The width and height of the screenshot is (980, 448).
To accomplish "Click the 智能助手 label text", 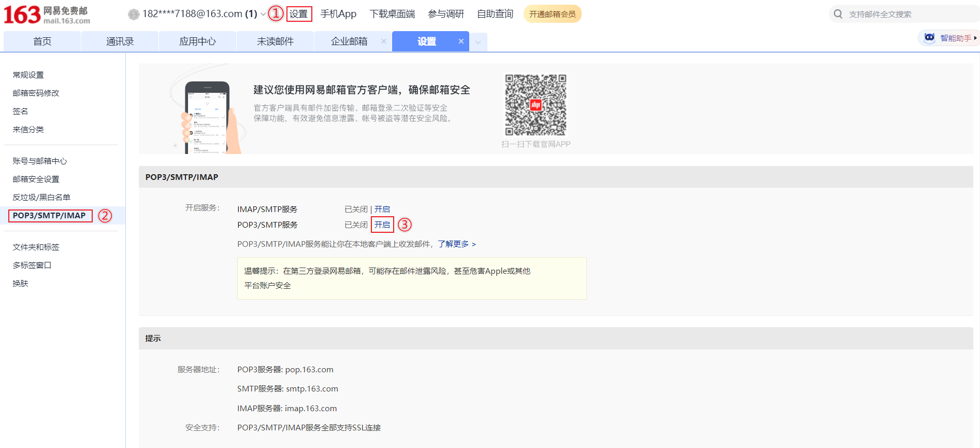I will tap(956, 38).
